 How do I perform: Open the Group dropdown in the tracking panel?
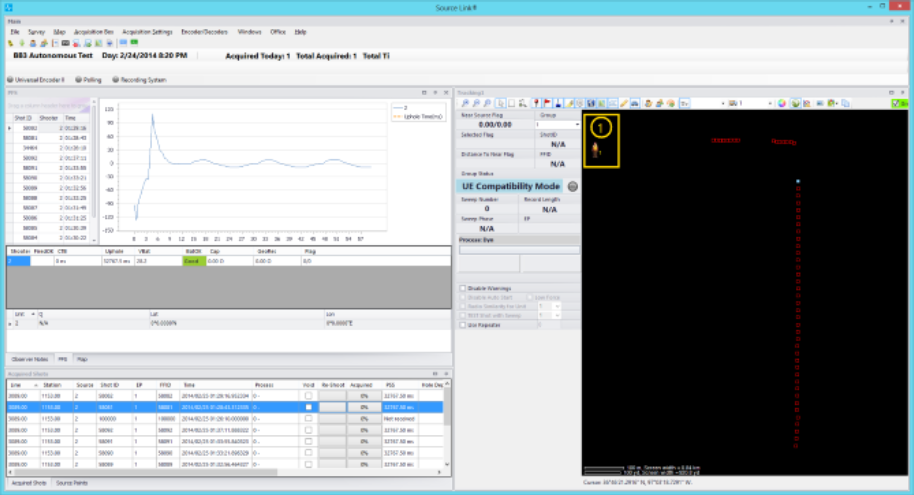(575, 124)
